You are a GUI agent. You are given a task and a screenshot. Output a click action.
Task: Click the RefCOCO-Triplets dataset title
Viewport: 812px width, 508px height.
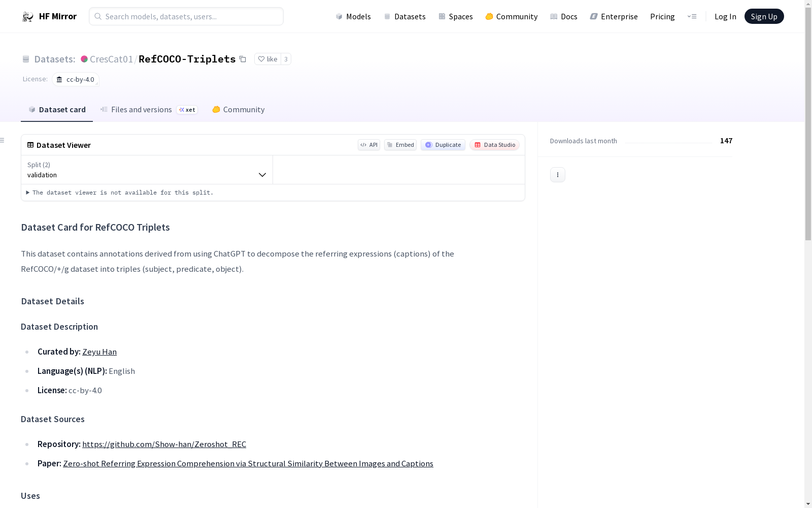[187, 59]
